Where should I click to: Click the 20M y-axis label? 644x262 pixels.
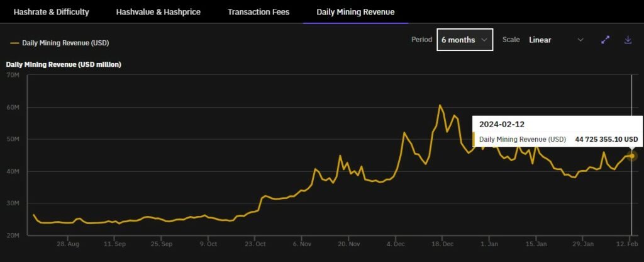13,236
